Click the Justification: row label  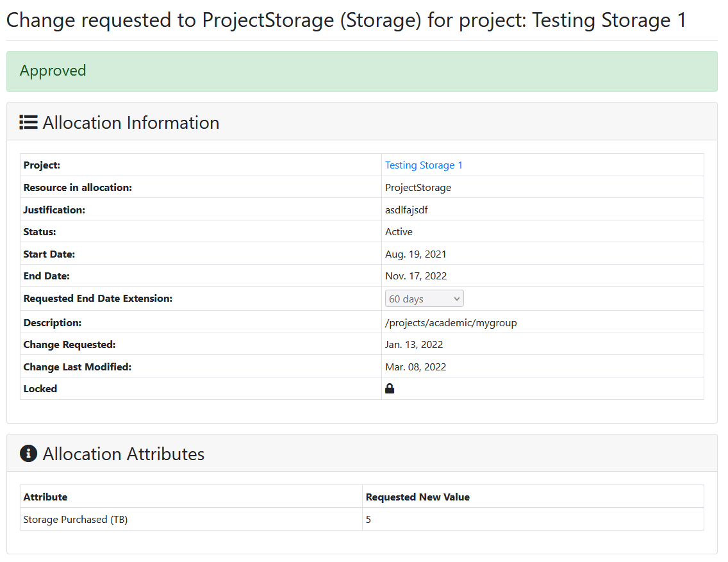tap(54, 210)
